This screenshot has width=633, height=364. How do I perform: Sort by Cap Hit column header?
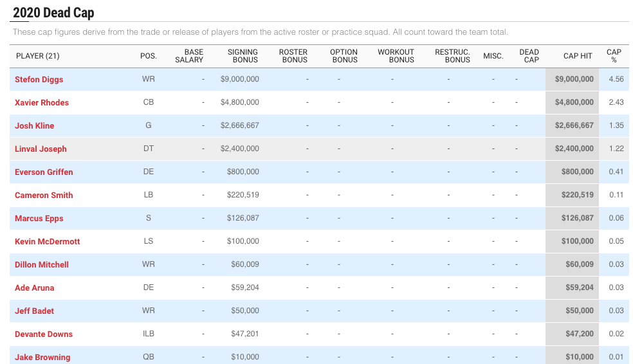[x=578, y=56]
